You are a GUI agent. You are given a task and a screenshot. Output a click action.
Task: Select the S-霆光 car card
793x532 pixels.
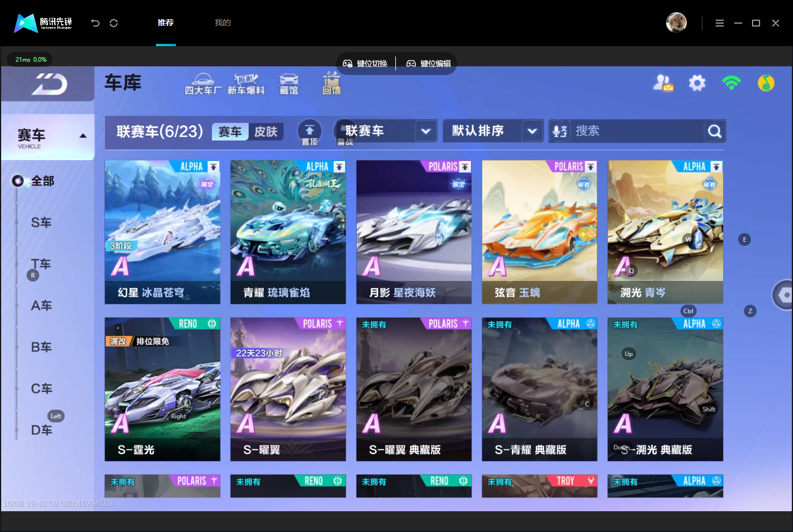click(x=162, y=389)
